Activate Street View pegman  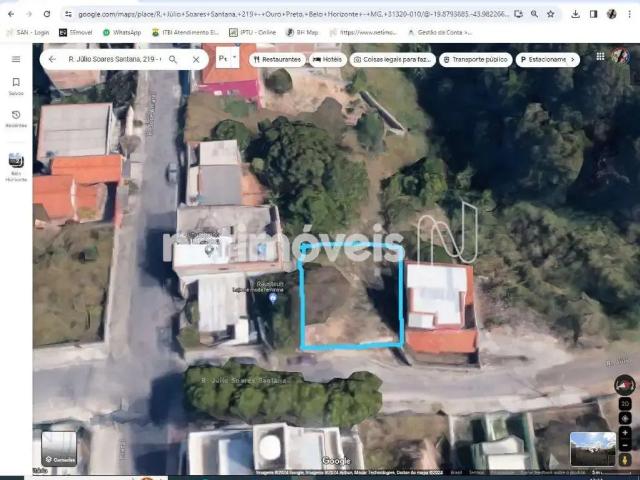[624, 460]
